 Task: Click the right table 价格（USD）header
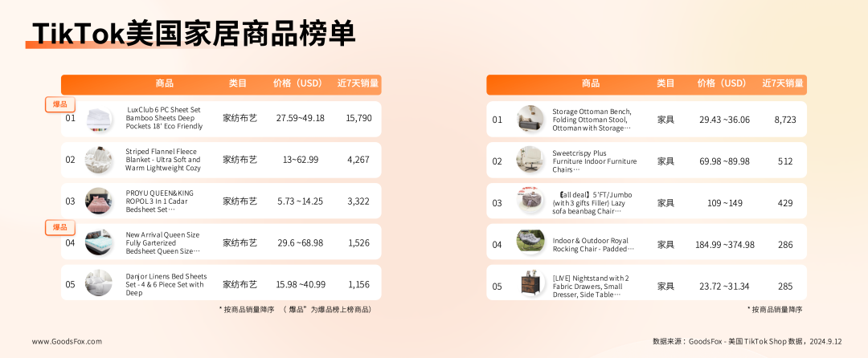point(723,84)
